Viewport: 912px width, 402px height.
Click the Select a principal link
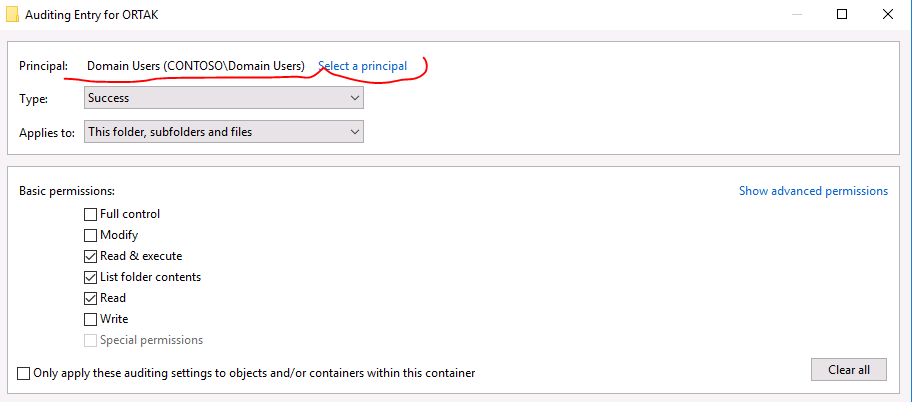tap(362, 66)
